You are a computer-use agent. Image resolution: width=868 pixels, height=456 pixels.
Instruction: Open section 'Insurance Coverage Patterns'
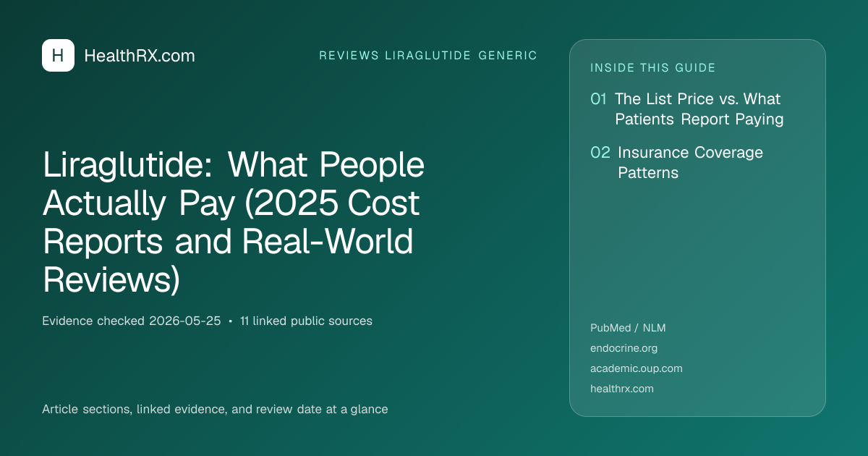(x=690, y=163)
